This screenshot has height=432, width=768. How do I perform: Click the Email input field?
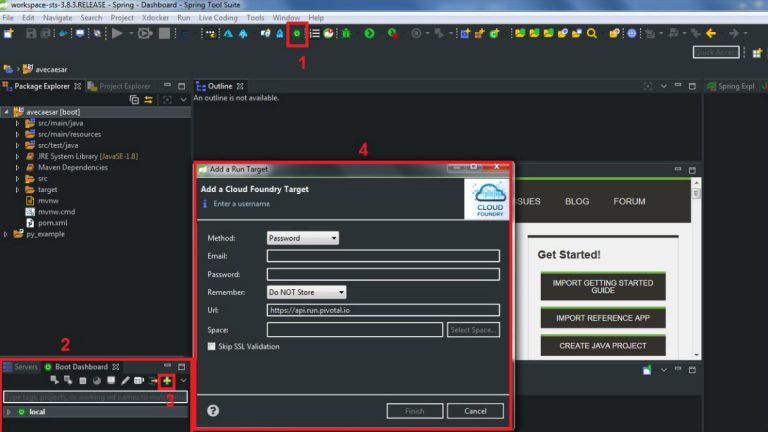coord(383,256)
